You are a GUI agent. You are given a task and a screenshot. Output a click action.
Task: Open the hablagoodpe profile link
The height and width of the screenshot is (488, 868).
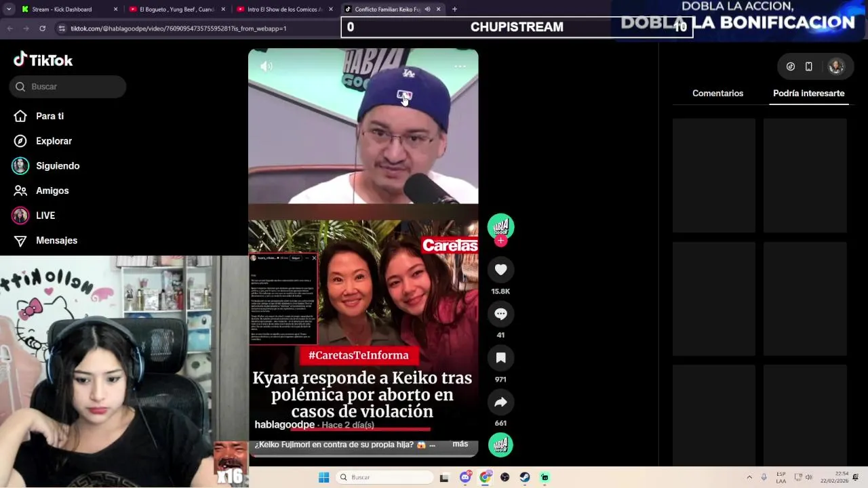coord(284,424)
